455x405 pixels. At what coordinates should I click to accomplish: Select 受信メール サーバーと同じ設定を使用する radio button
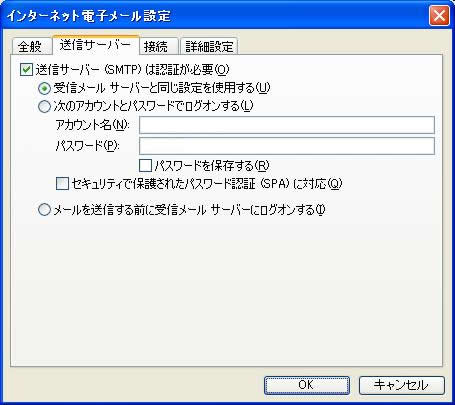tap(45, 88)
